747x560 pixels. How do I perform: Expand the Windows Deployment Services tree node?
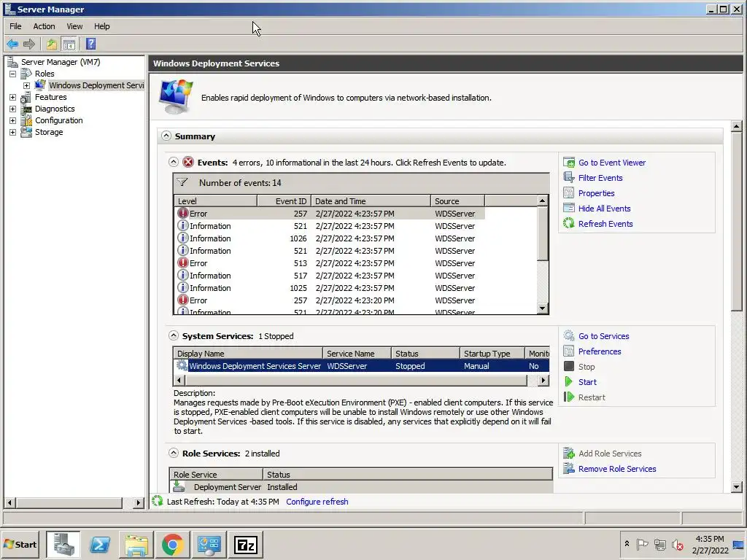click(27, 86)
